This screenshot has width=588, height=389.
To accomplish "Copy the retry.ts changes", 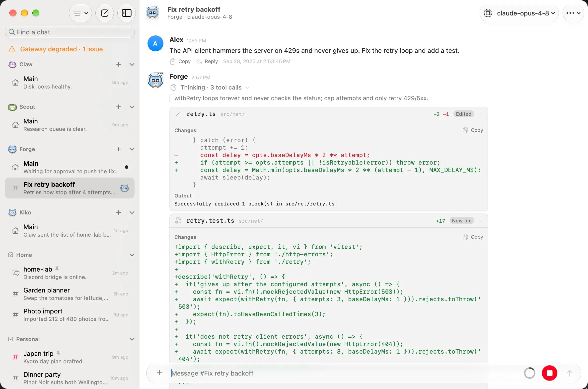I will click(473, 130).
